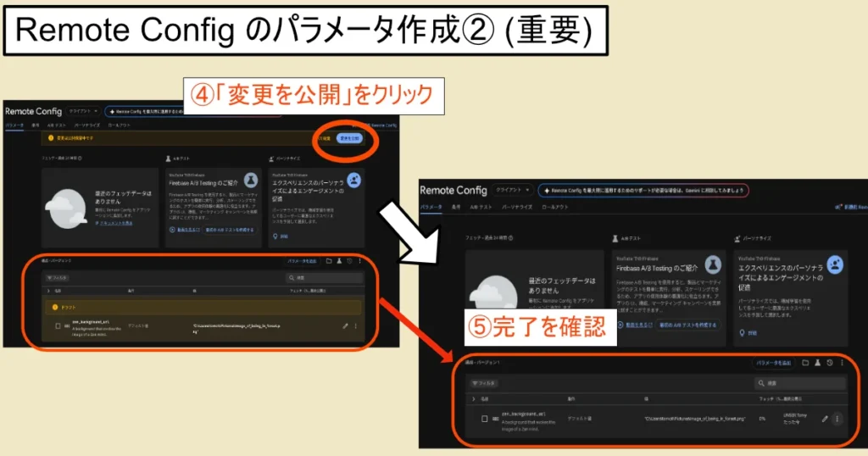Click unpublished-changes warning icon in step 4 screenshot
Image resolution: width=868 pixels, height=456 pixels.
point(51,138)
